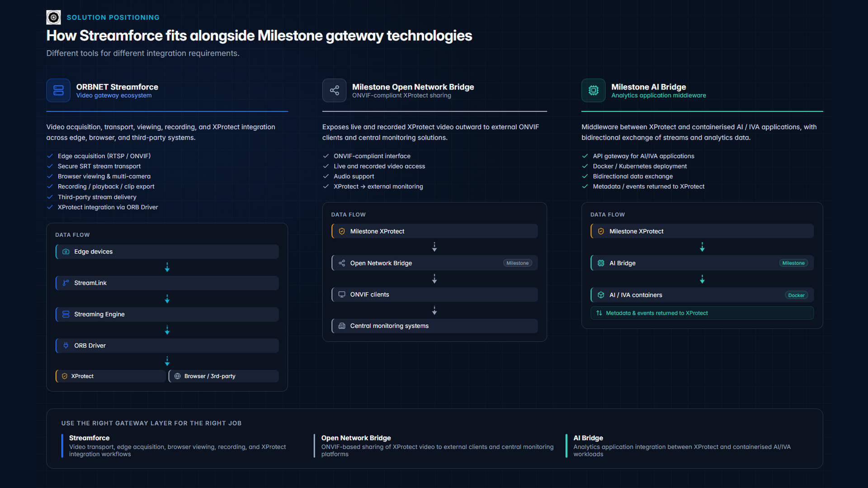Image resolution: width=868 pixels, height=488 pixels.
Task: Select the server icon on Streaming Engine row
Action: point(66,314)
